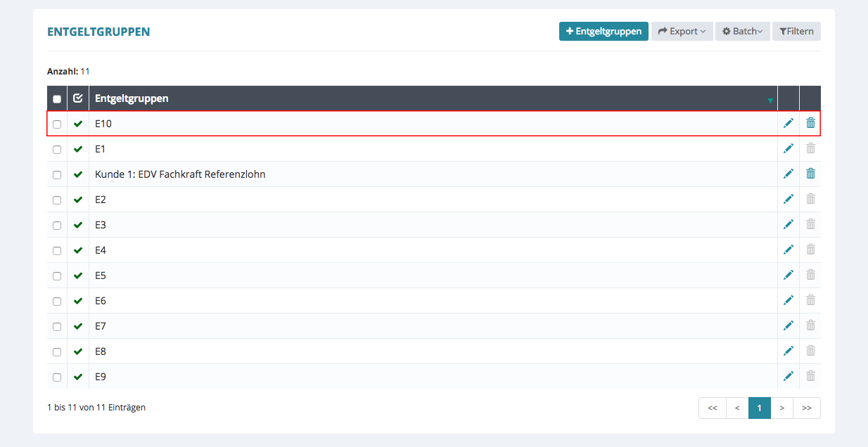Check the checkbox for row E2
Screen dimensions: 868x447
57,200
